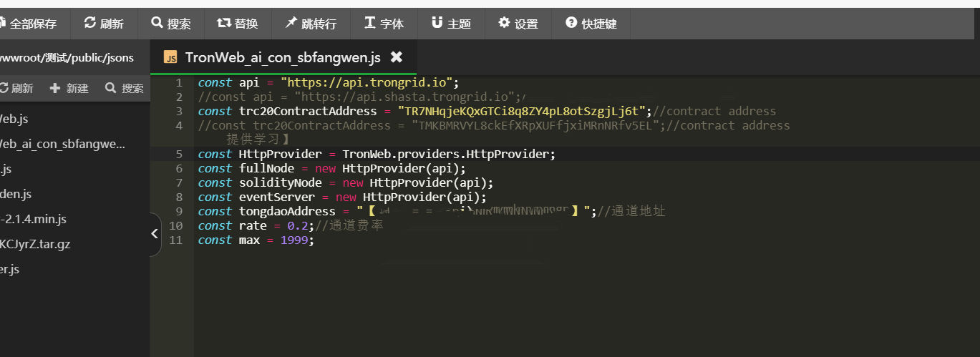Open the Settings (设置) gear menu

[x=518, y=24]
